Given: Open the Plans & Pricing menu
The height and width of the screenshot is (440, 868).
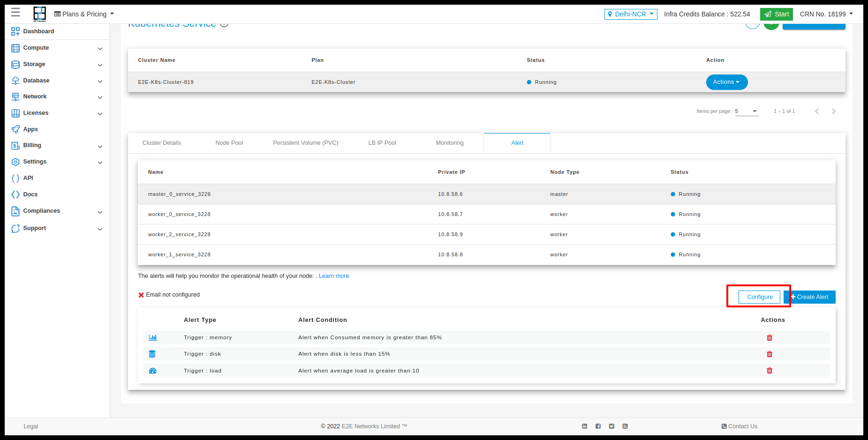Looking at the screenshot, I should click(x=84, y=14).
